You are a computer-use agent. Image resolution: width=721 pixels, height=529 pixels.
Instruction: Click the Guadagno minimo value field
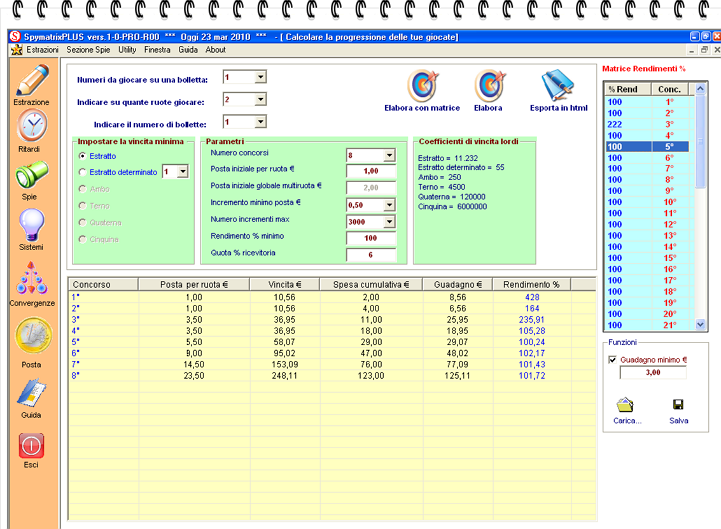(x=653, y=372)
